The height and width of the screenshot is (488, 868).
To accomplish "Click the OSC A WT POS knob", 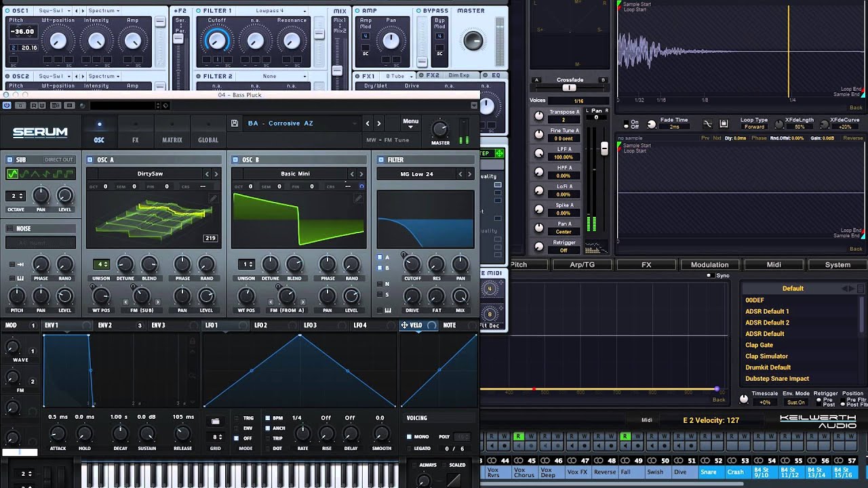I will [101, 296].
